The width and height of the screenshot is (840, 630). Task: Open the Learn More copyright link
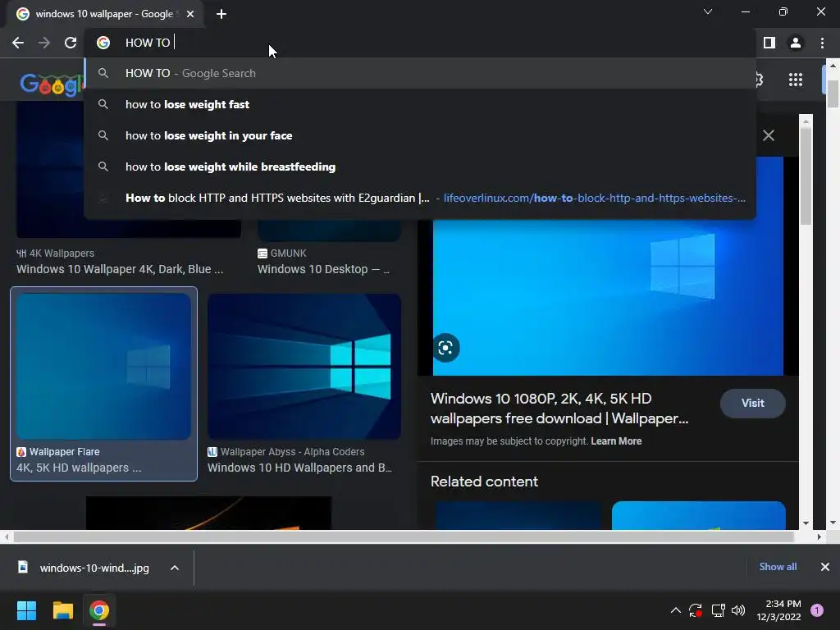616,441
